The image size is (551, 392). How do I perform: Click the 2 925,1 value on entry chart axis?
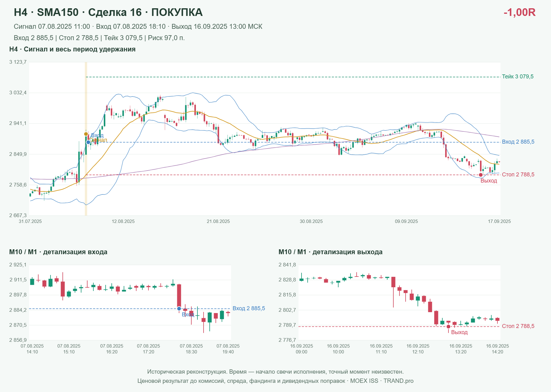click(x=18, y=265)
